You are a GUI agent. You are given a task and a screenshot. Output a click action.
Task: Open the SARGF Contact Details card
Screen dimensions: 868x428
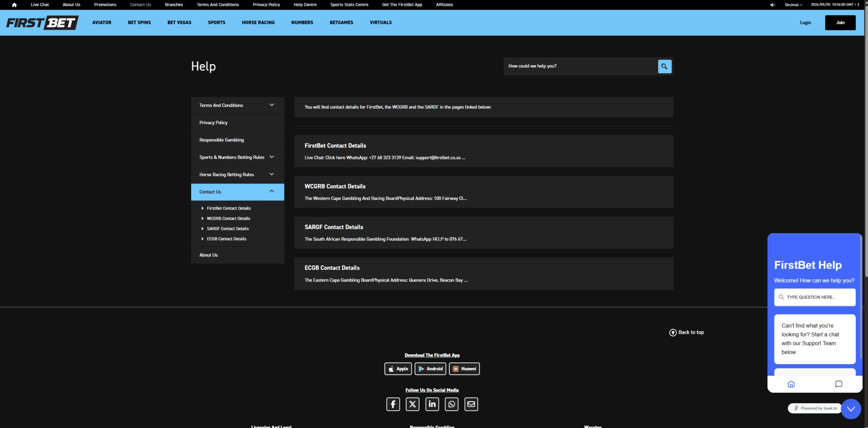click(484, 233)
